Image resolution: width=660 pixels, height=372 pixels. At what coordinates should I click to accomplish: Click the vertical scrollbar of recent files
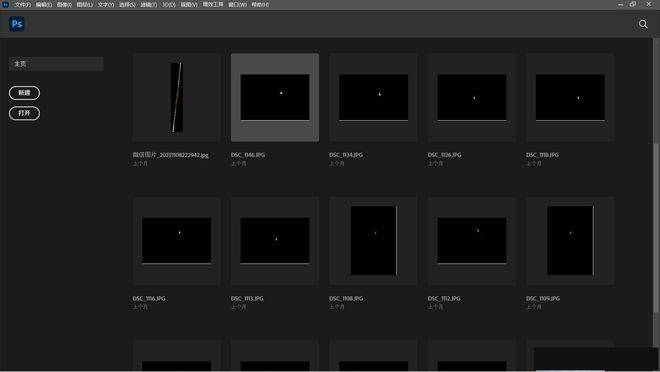click(x=656, y=227)
